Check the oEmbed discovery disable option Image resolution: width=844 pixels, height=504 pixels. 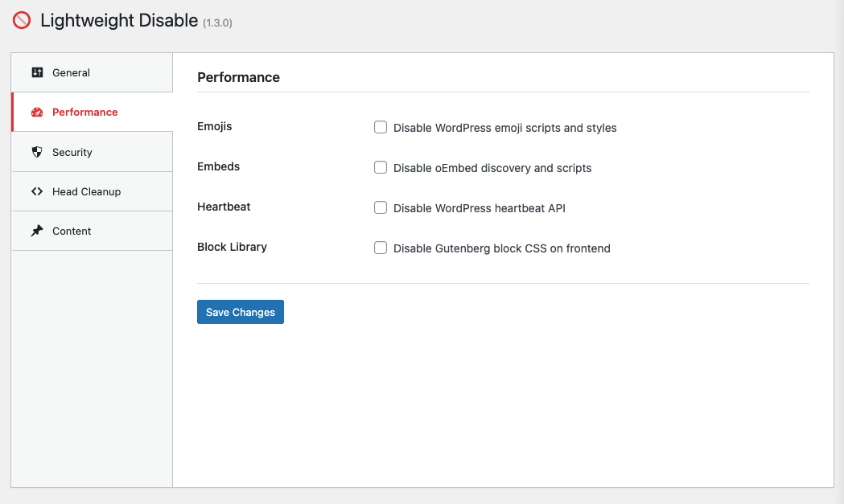pos(380,167)
